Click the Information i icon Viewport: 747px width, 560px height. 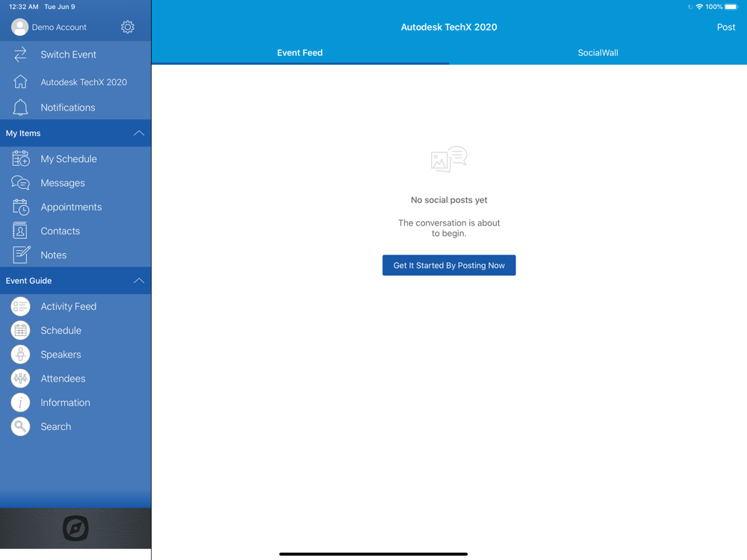tap(20, 403)
